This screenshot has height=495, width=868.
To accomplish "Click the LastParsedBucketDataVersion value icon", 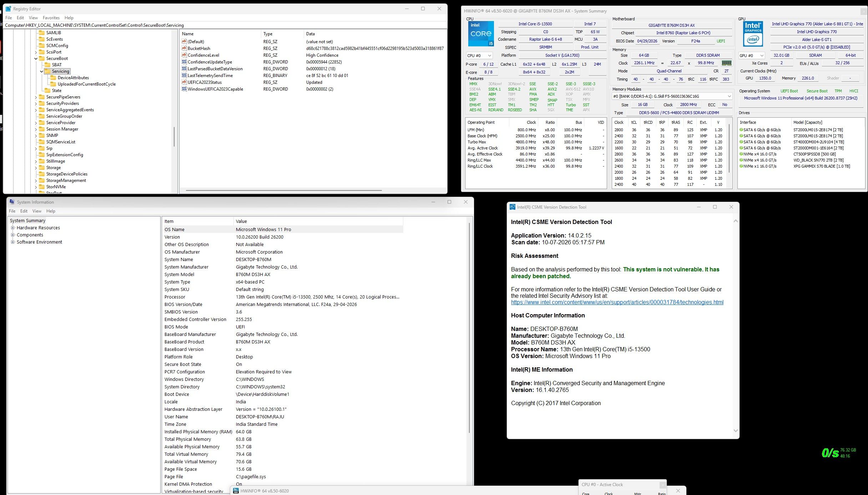I will click(184, 68).
